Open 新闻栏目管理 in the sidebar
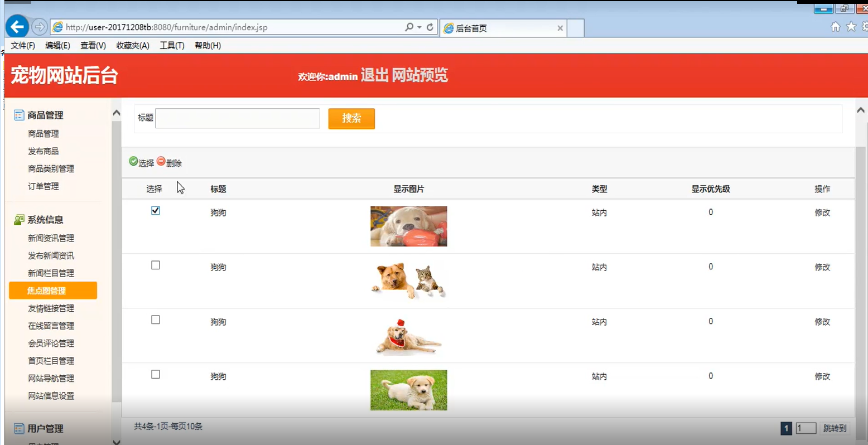 pos(51,273)
